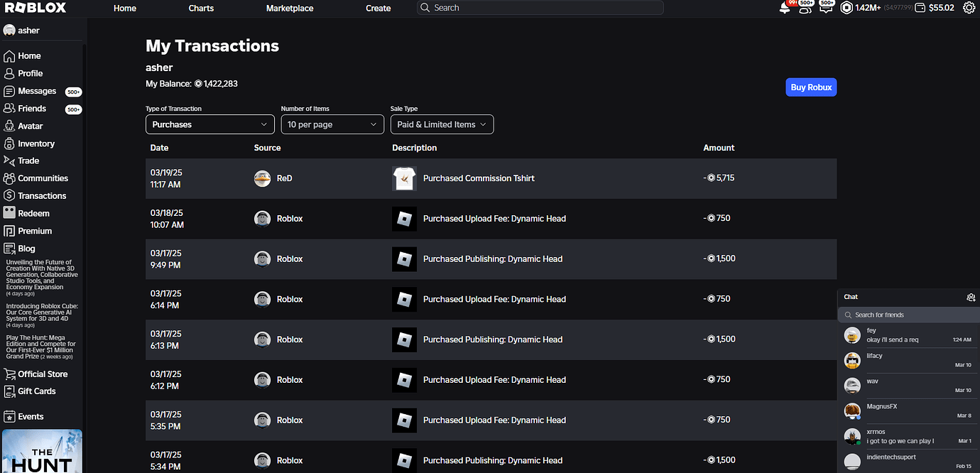This screenshot has height=473, width=980.
Task: Start a new group chat from the Chat header
Action: [x=971, y=298]
